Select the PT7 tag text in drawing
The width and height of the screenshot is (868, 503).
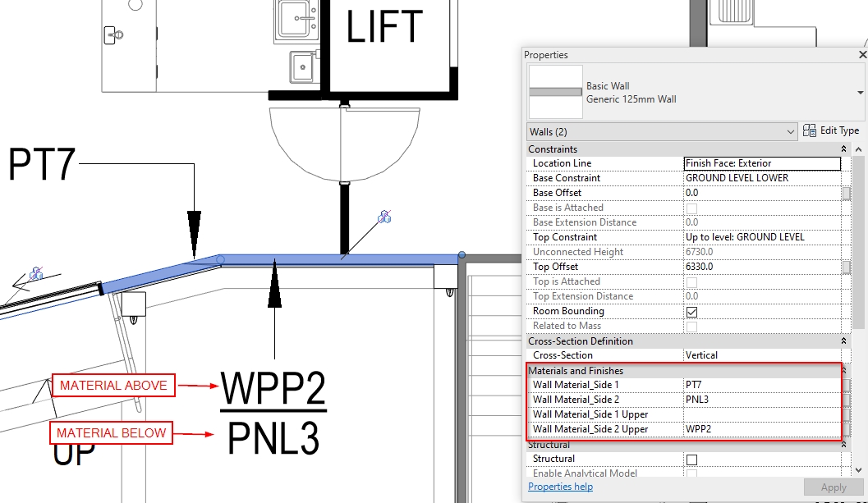(42, 164)
